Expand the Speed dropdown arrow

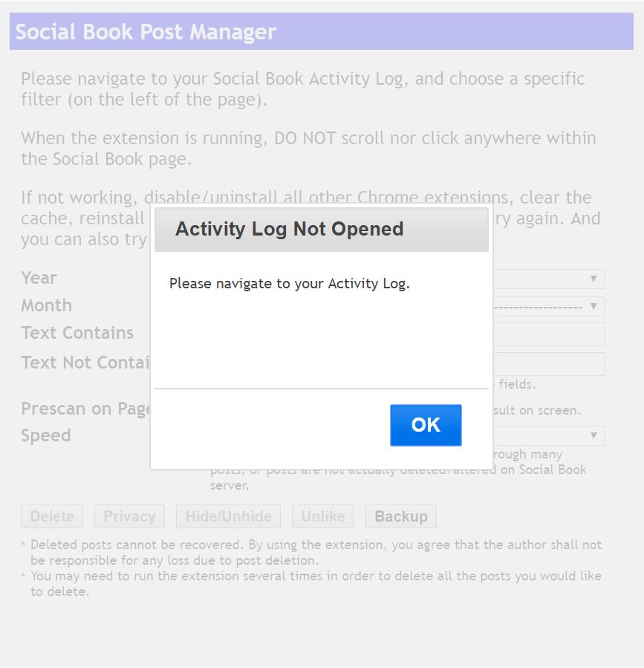(593, 435)
